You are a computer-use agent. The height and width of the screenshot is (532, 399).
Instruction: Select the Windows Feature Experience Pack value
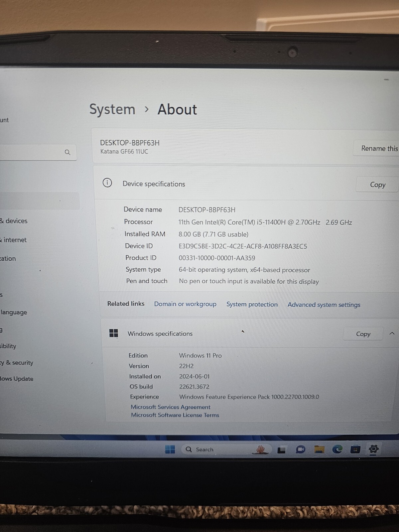pos(249,397)
